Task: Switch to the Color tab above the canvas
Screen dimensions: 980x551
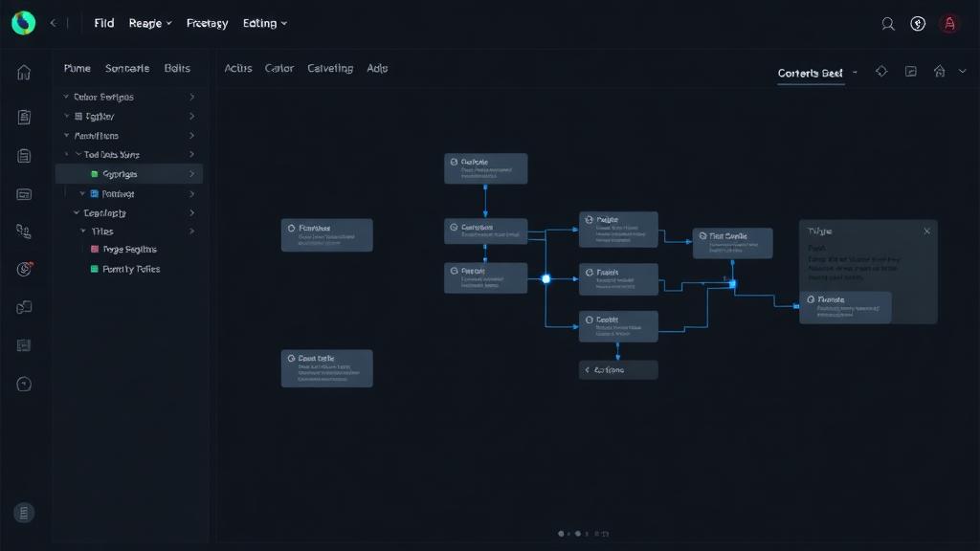Action: coord(278,68)
